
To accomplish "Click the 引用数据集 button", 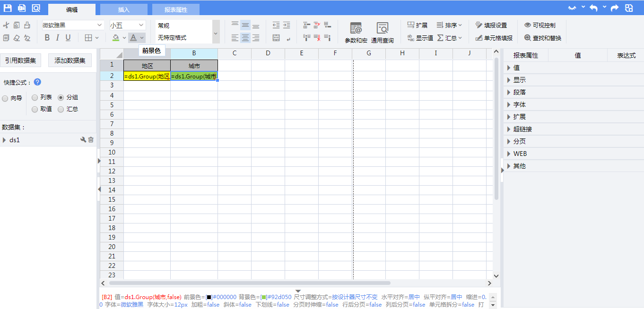I will 20,60.
